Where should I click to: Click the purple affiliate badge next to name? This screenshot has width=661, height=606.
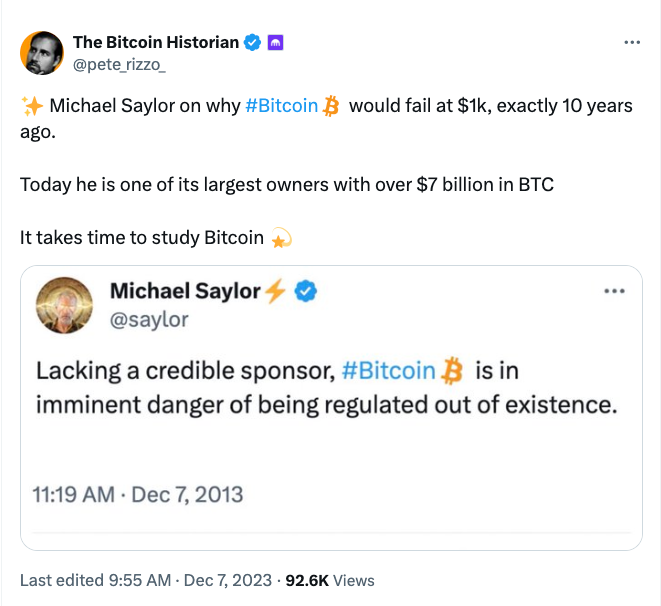click(277, 42)
